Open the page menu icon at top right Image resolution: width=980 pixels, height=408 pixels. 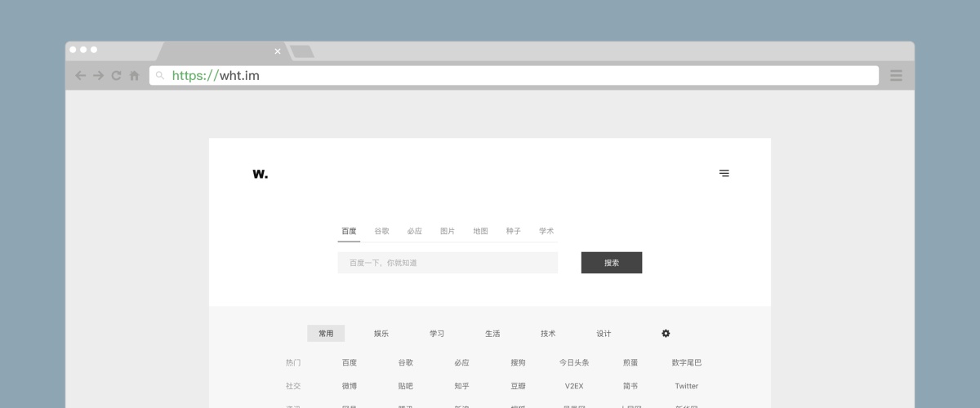click(724, 173)
